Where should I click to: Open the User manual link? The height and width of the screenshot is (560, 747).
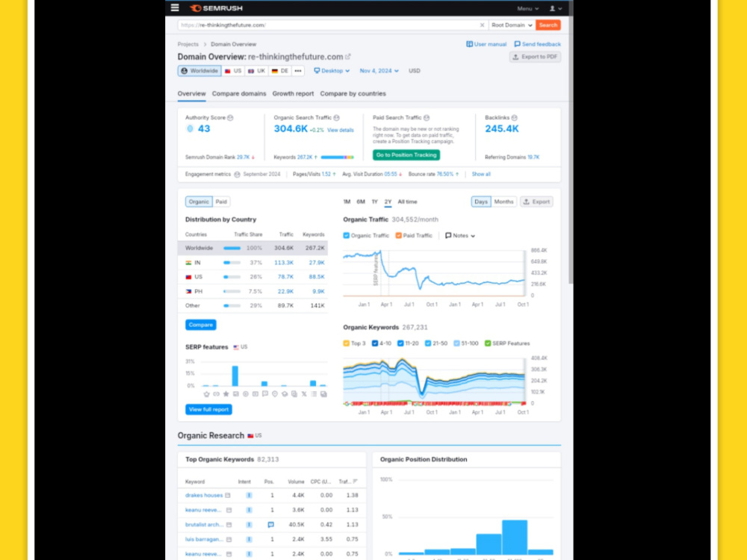click(486, 44)
